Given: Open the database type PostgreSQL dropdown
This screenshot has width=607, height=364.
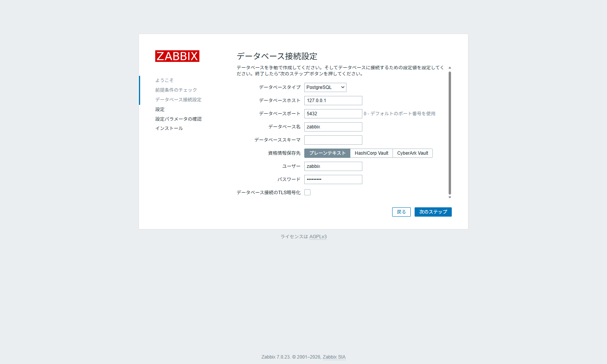Looking at the screenshot, I should (x=325, y=87).
